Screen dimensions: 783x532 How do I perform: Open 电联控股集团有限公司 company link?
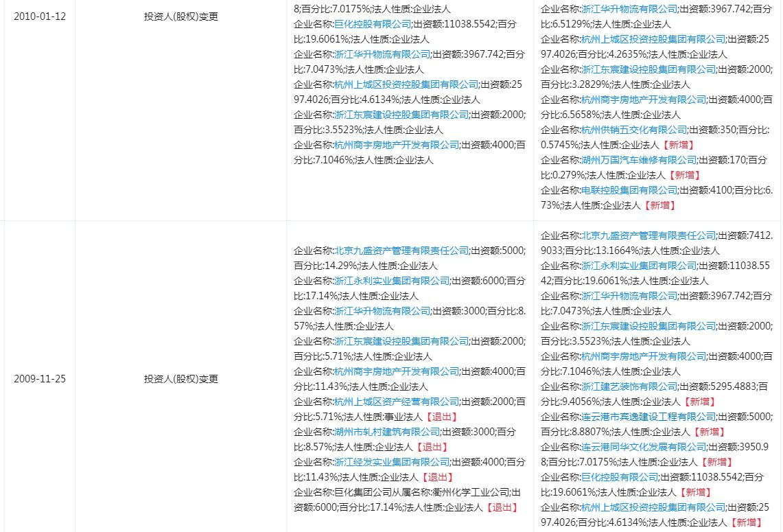point(629,190)
